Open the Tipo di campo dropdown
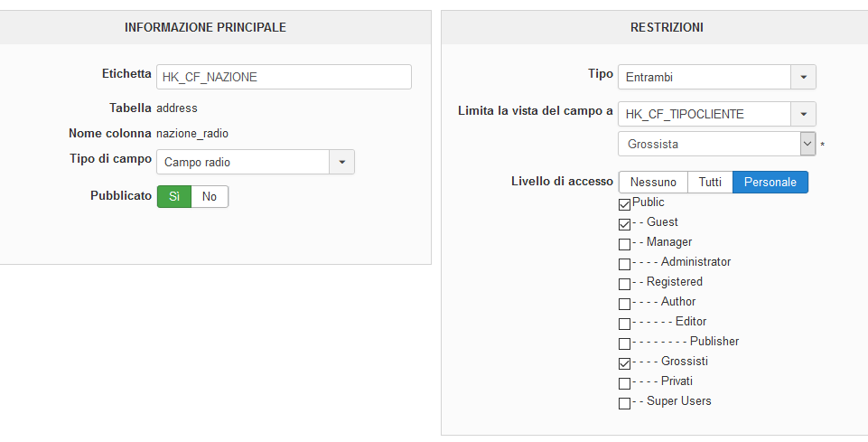This screenshot has height=442, width=868. (x=341, y=163)
